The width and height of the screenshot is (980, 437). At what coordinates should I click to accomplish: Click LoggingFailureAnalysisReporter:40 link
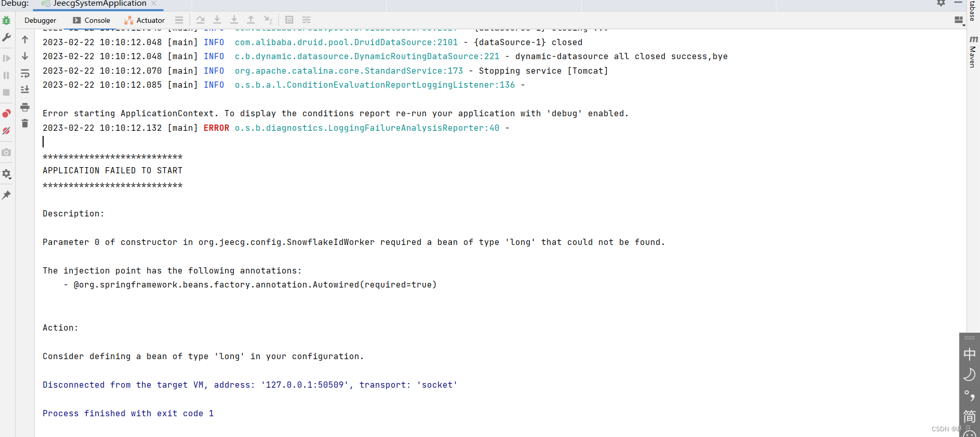tap(367, 128)
